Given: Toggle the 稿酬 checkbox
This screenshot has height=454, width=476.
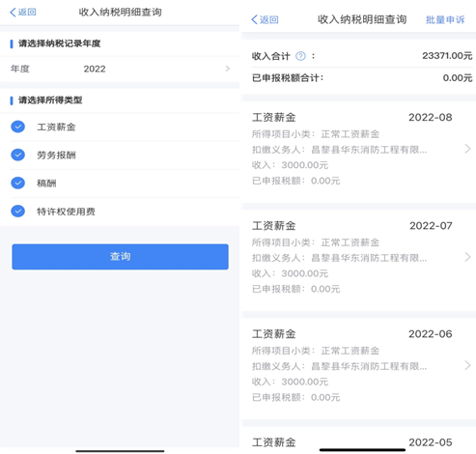Looking at the screenshot, I should tap(18, 183).
